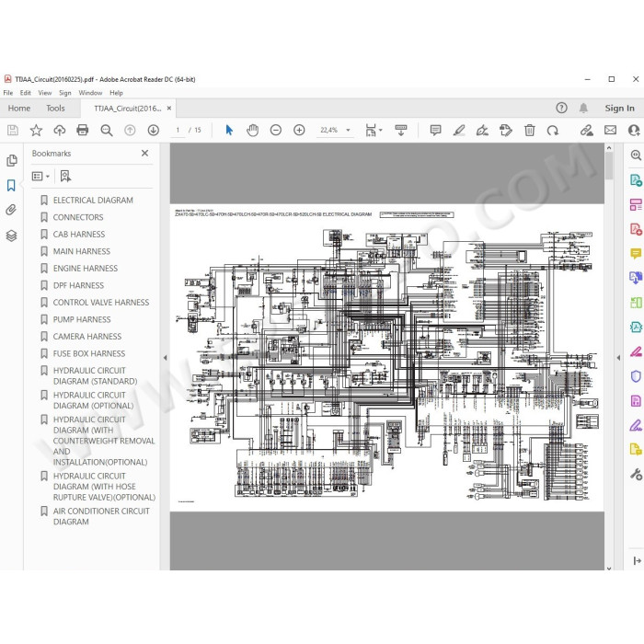Jump to MAIN HARNESS bookmark

click(81, 251)
